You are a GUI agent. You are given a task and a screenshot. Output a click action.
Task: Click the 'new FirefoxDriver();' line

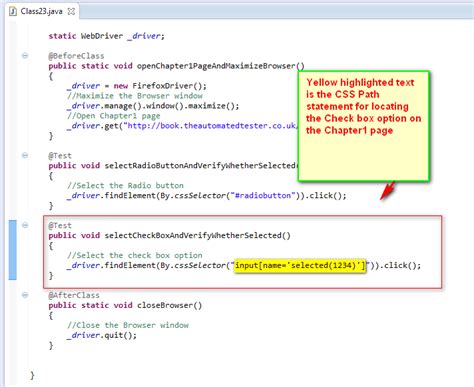coord(137,86)
